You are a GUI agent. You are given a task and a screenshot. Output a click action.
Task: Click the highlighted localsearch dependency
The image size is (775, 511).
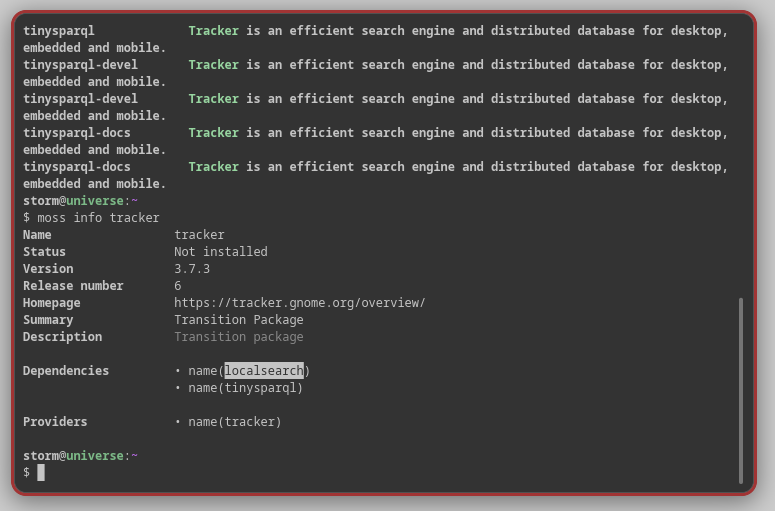coord(264,371)
